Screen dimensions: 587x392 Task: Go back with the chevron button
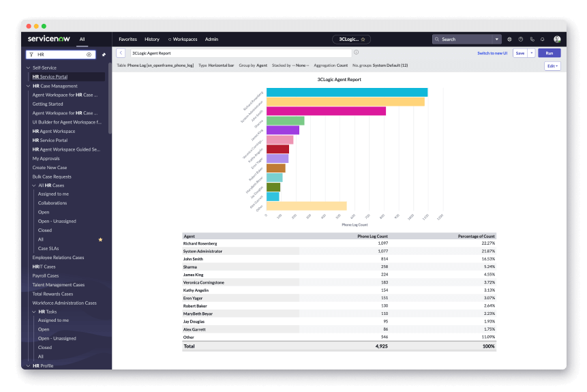pyautogui.click(x=121, y=53)
